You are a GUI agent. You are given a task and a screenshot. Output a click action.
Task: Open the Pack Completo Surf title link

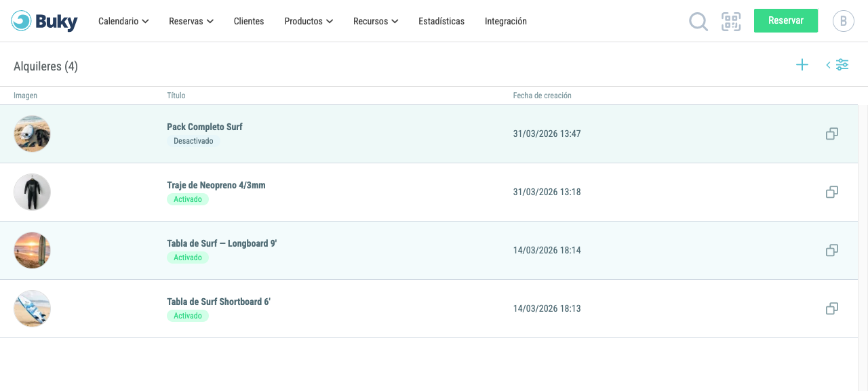pos(205,127)
